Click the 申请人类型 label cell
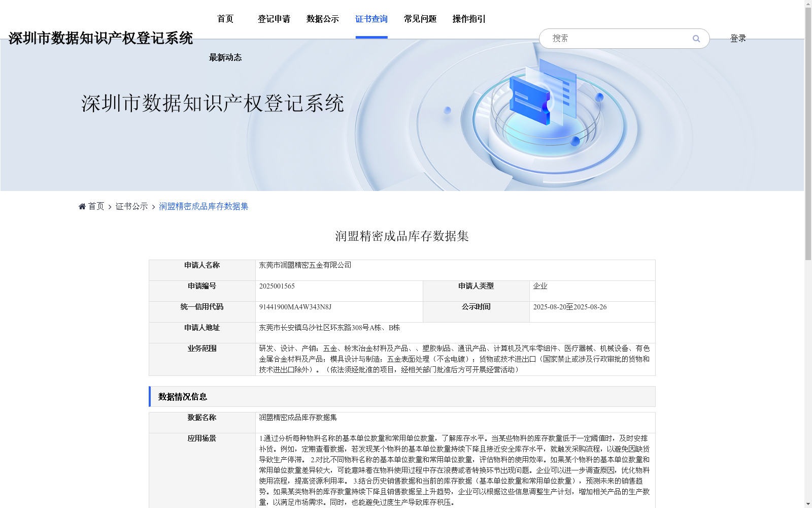The image size is (812, 508). click(x=476, y=291)
